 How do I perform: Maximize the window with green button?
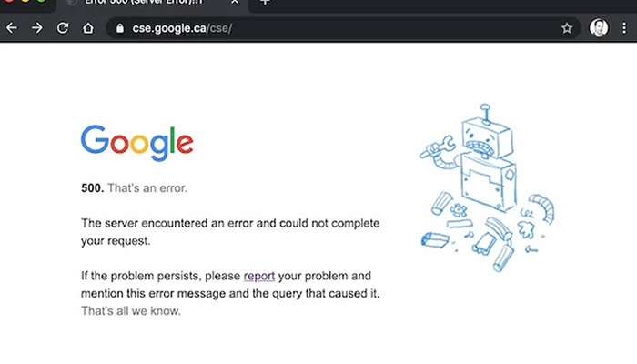pyautogui.click(x=41, y=2)
